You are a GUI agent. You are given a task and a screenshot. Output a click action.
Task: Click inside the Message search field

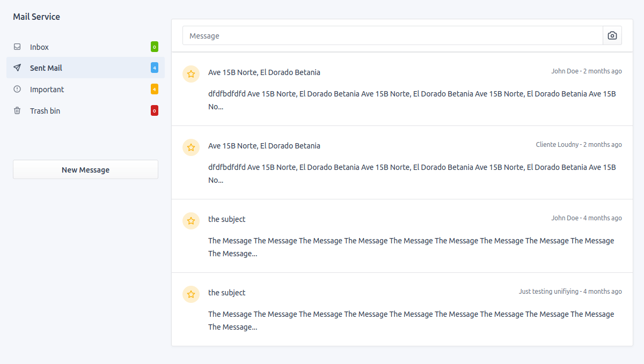click(x=376, y=35)
